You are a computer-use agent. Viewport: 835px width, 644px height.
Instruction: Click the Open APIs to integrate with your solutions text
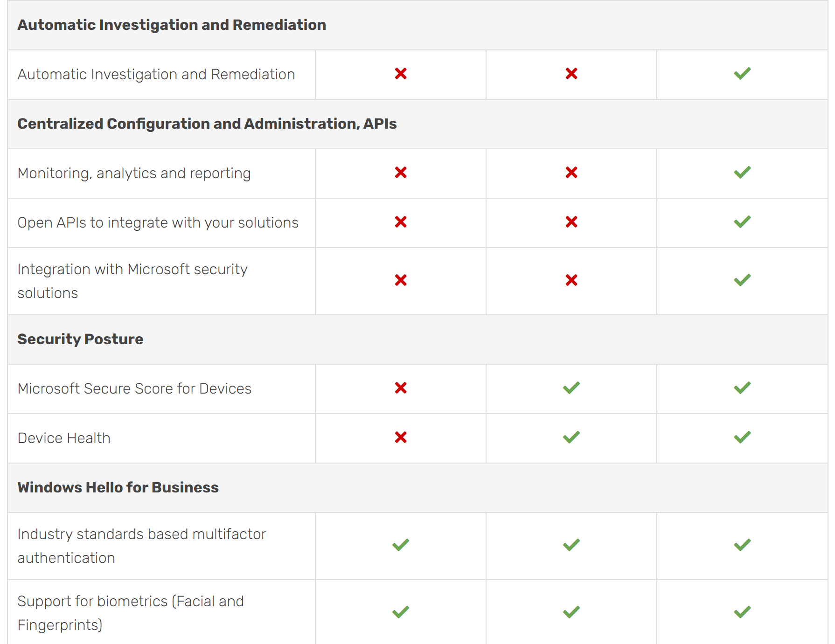point(158,222)
